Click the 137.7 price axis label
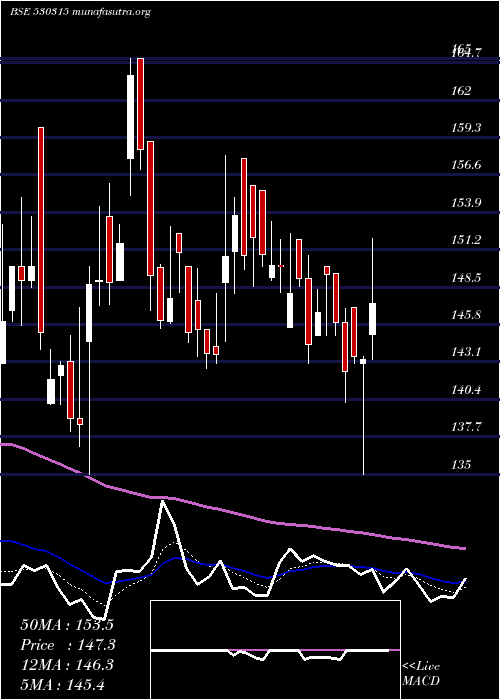 pos(466,427)
